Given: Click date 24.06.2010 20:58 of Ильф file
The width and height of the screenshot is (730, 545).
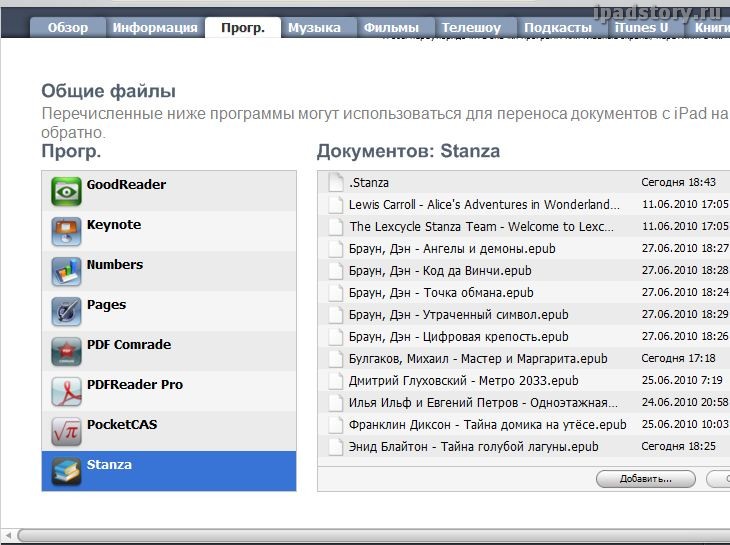Looking at the screenshot, I should coord(685,402).
